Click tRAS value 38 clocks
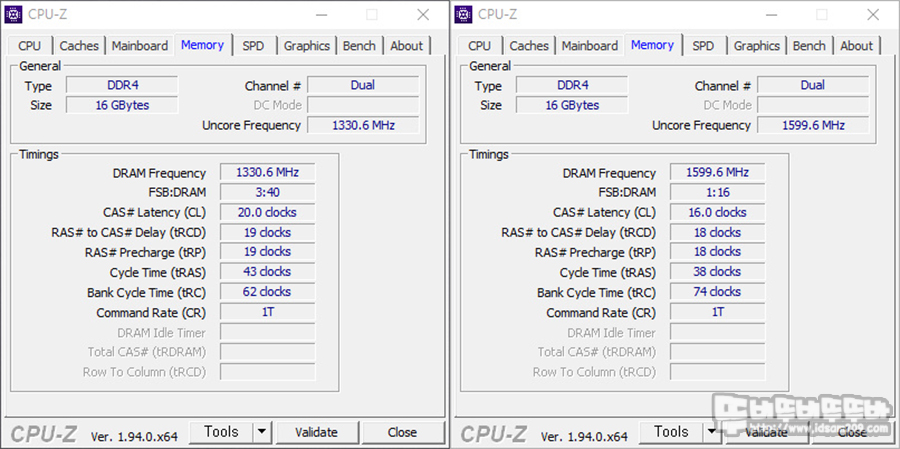The height and width of the screenshot is (449, 900). coord(717,272)
